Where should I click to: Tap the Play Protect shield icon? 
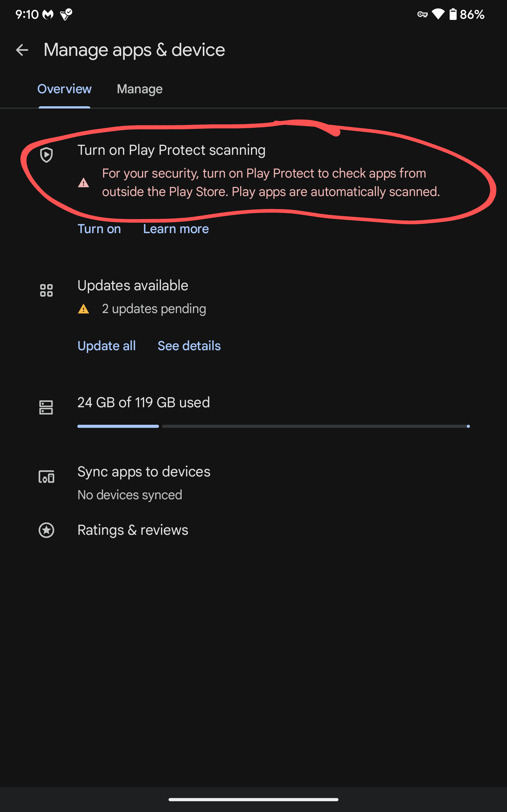46,155
